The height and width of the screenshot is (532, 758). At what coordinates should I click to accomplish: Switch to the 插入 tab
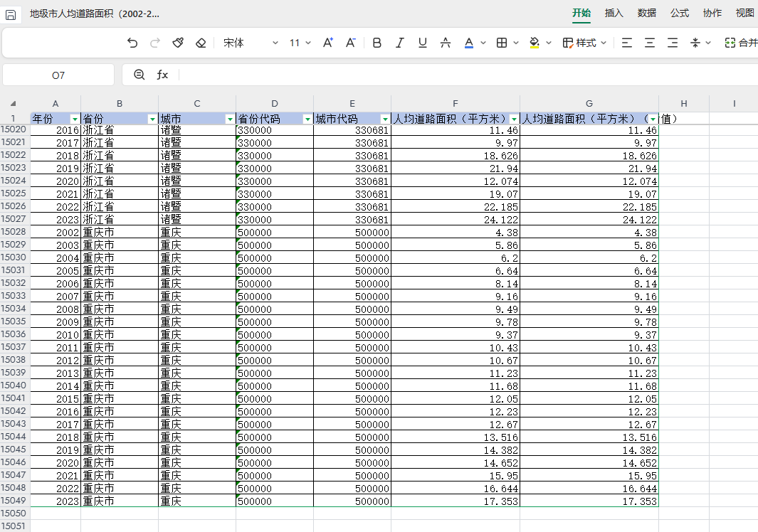point(614,13)
